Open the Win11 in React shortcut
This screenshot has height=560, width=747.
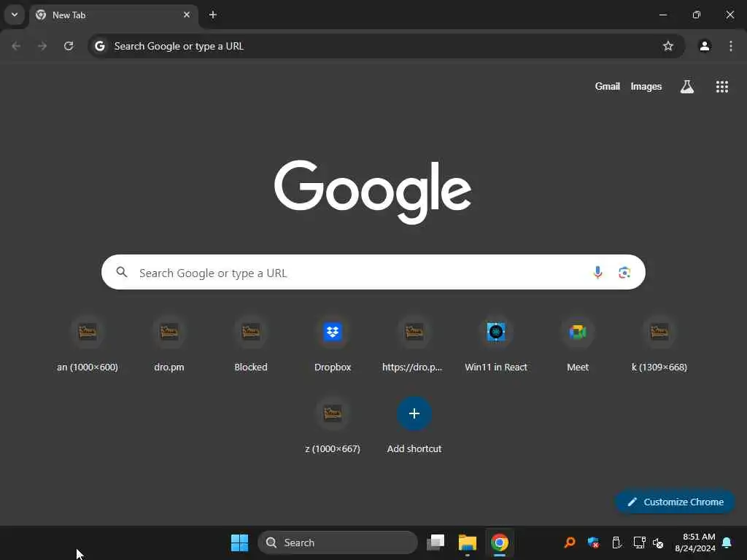pyautogui.click(x=496, y=345)
